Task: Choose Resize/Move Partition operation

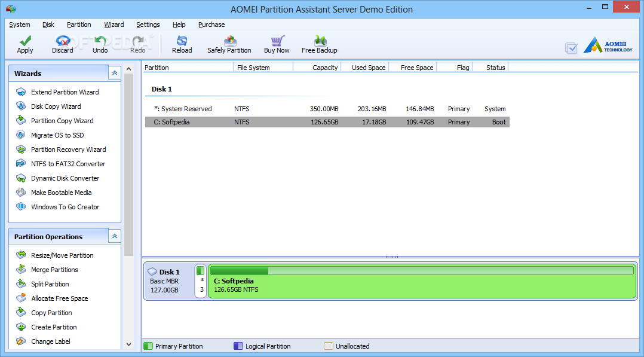Action: click(62, 255)
